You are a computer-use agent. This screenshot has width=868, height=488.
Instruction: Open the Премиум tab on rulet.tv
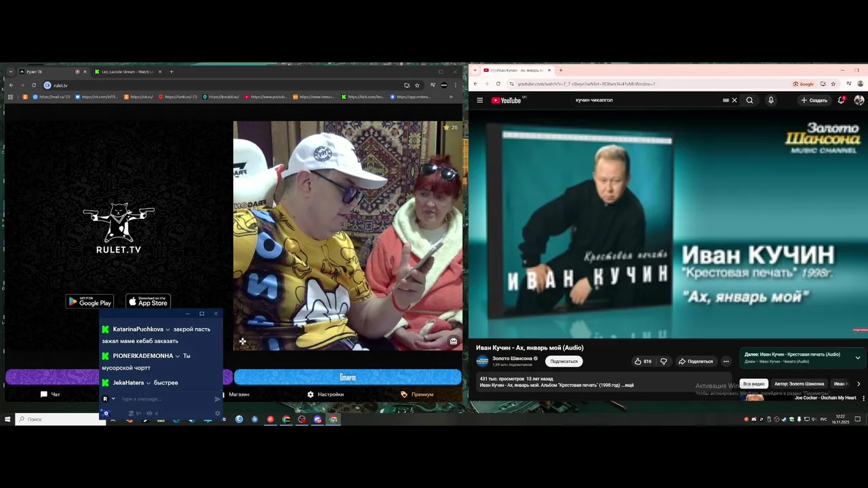(x=417, y=394)
